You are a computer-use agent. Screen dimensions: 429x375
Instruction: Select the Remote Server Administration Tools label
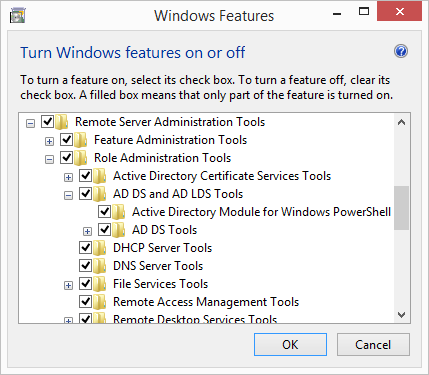(x=170, y=122)
